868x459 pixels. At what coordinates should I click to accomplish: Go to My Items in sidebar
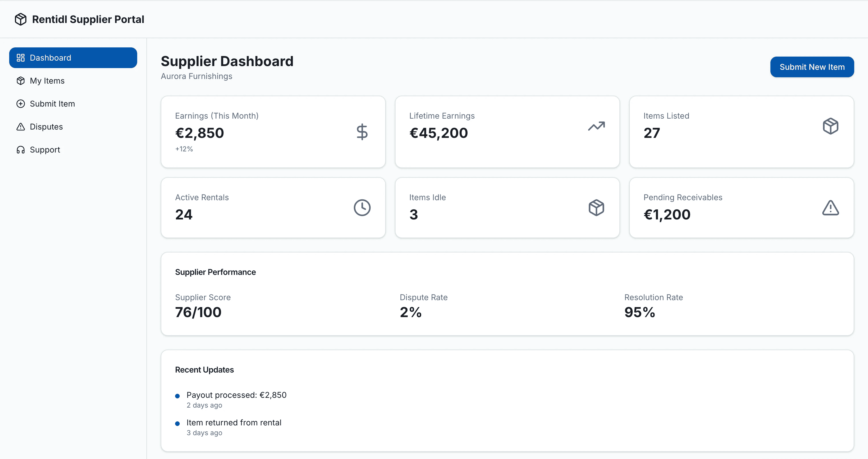point(47,81)
